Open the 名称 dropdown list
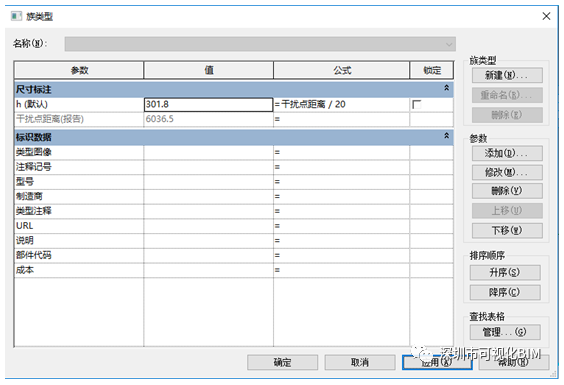This screenshot has height=385, width=564. [260, 44]
